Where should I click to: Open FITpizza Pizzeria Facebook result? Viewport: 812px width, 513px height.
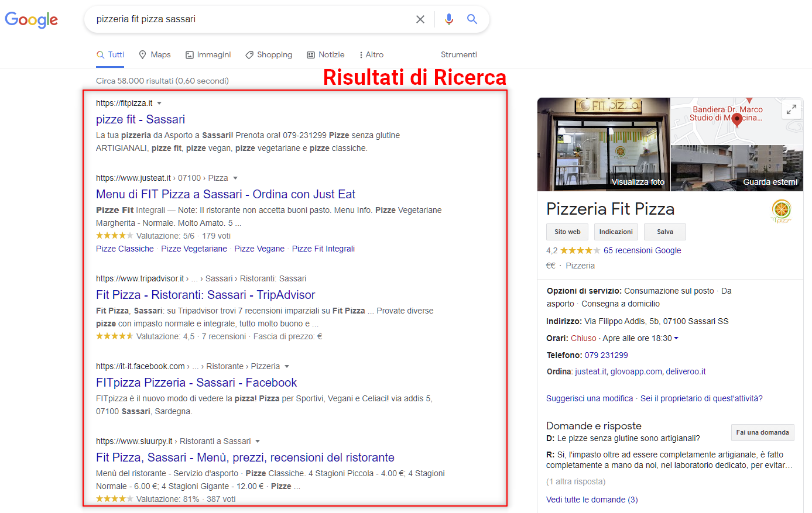click(196, 383)
